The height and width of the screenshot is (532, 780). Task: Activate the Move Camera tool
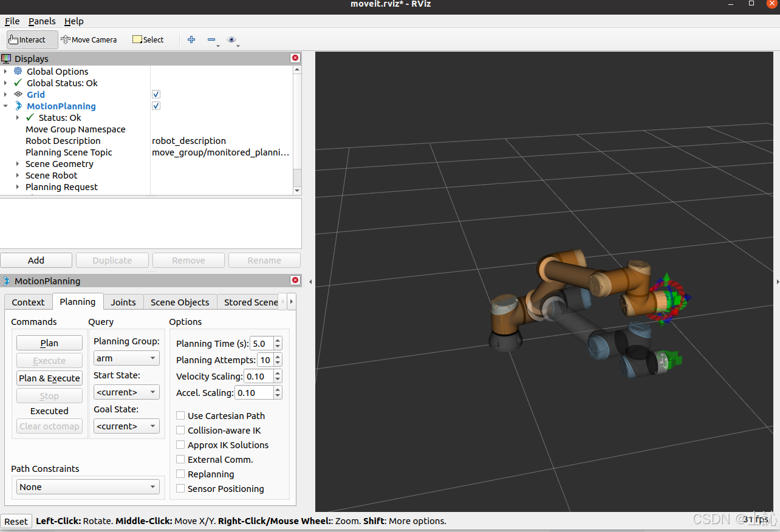(89, 39)
